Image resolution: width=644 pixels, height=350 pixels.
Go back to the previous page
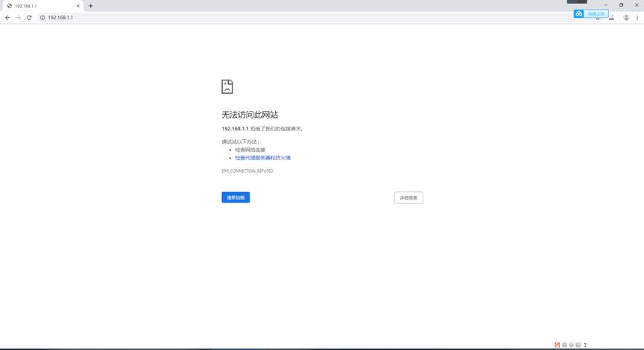click(7, 18)
